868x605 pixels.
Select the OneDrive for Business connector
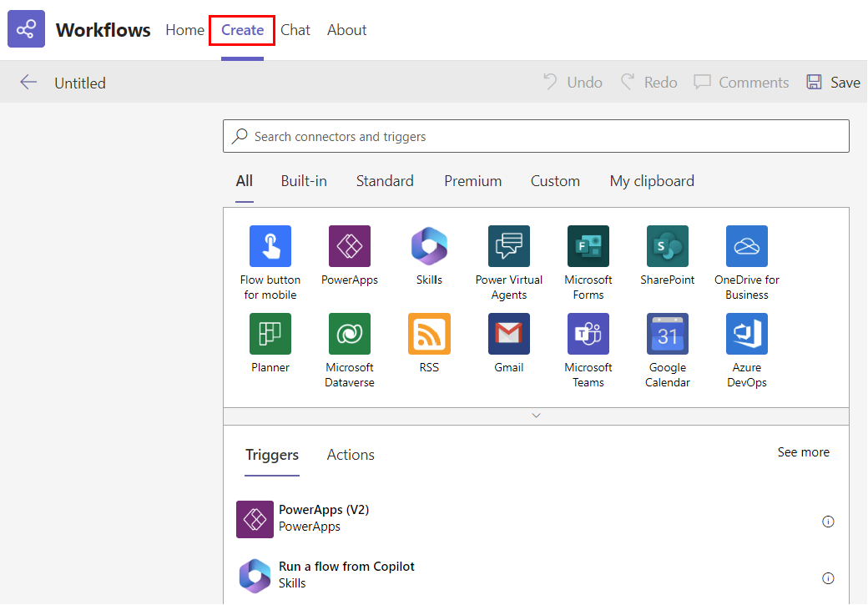(x=746, y=246)
